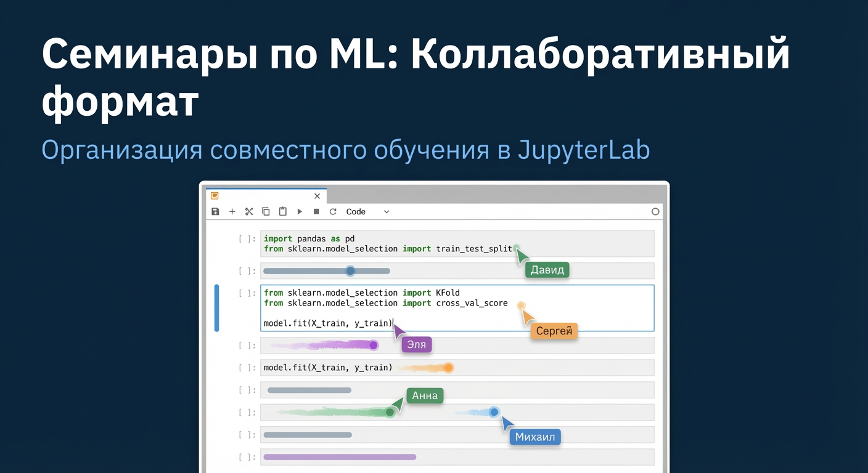Restart the kernel via the refresh icon
The width and height of the screenshot is (868, 473).
point(333,211)
